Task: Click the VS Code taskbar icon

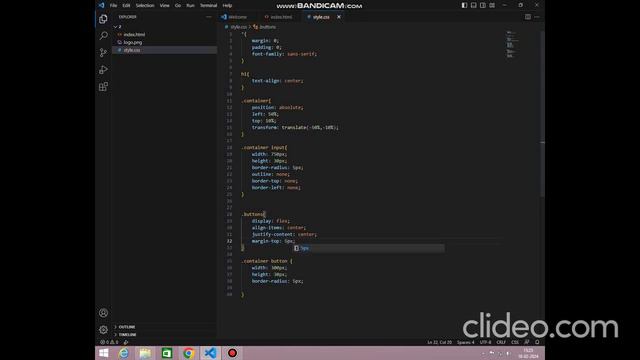Action: [x=210, y=353]
